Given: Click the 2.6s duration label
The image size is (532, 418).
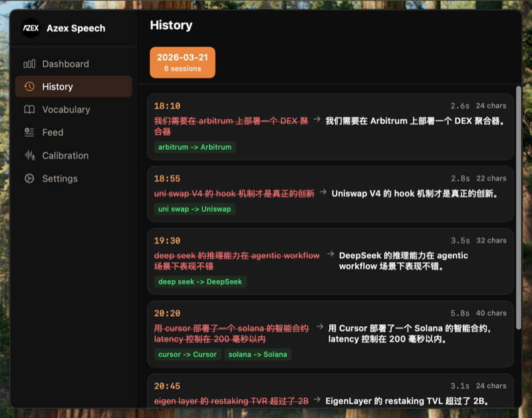Looking at the screenshot, I should [460, 106].
